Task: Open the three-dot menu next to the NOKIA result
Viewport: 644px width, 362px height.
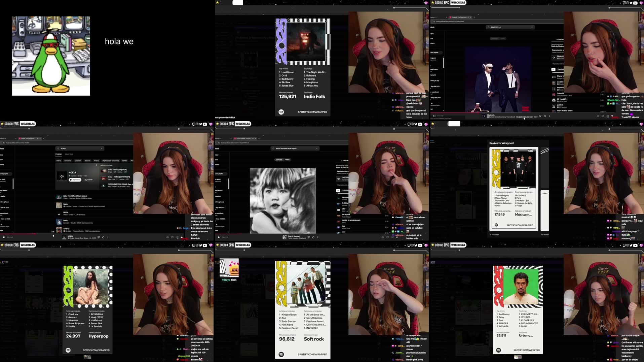Action: (96, 165)
